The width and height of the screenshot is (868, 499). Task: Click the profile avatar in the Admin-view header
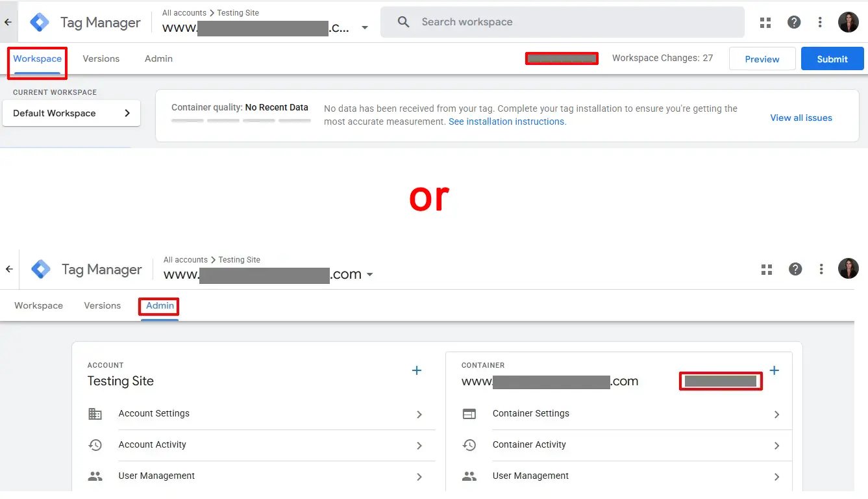pos(849,268)
